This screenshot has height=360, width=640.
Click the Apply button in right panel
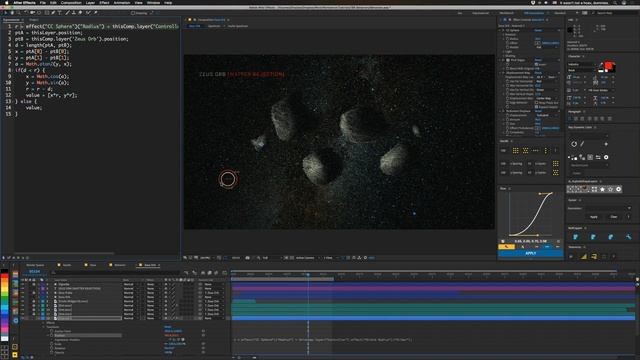point(594,217)
